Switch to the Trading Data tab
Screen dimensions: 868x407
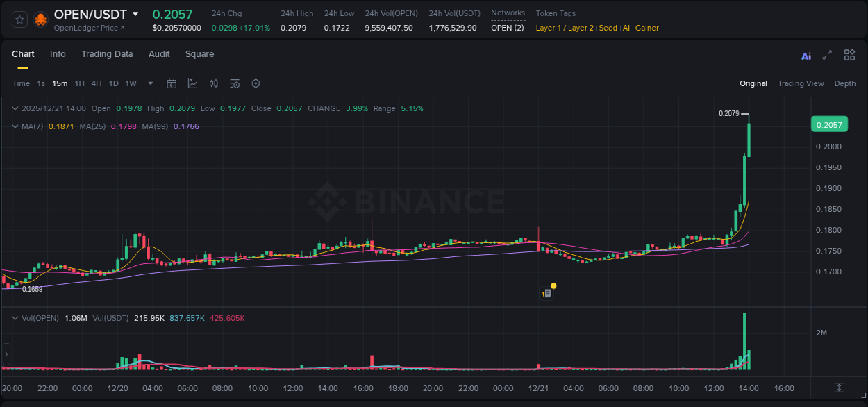[x=107, y=54]
